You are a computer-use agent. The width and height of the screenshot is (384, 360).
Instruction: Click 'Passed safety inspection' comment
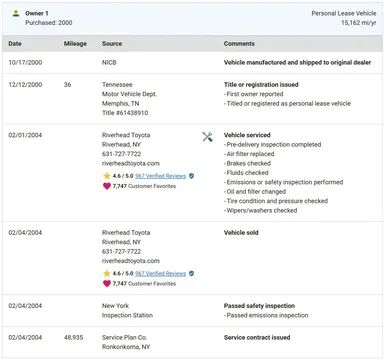(x=259, y=306)
